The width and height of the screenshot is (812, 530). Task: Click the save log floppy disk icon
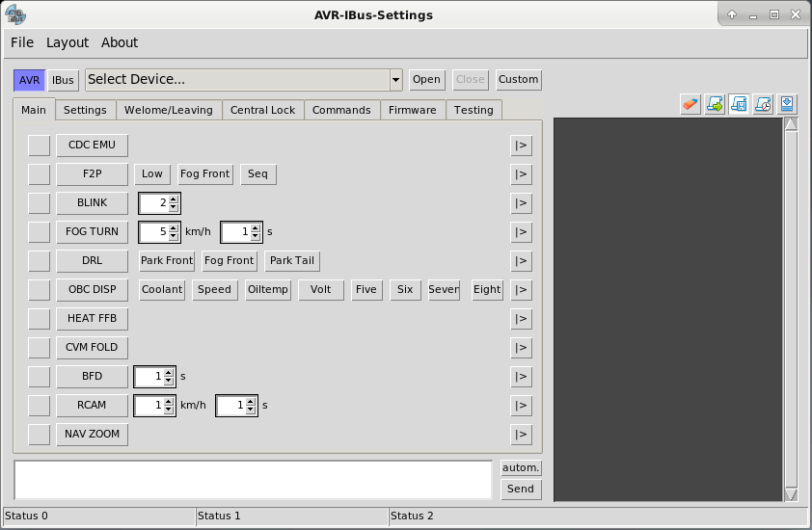739,104
